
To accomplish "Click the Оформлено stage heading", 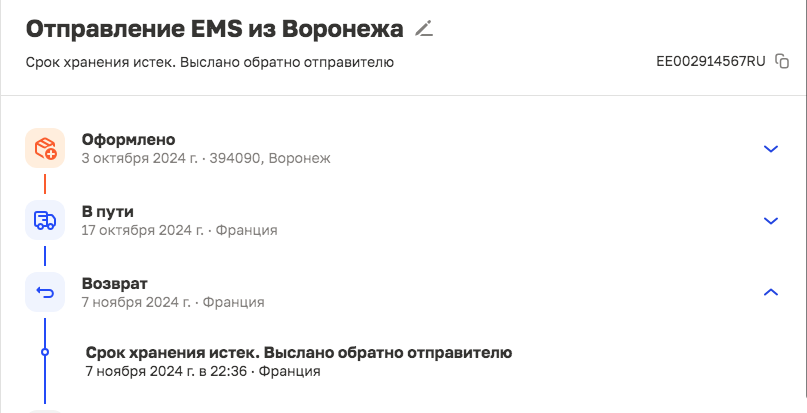I will coord(128,140).
